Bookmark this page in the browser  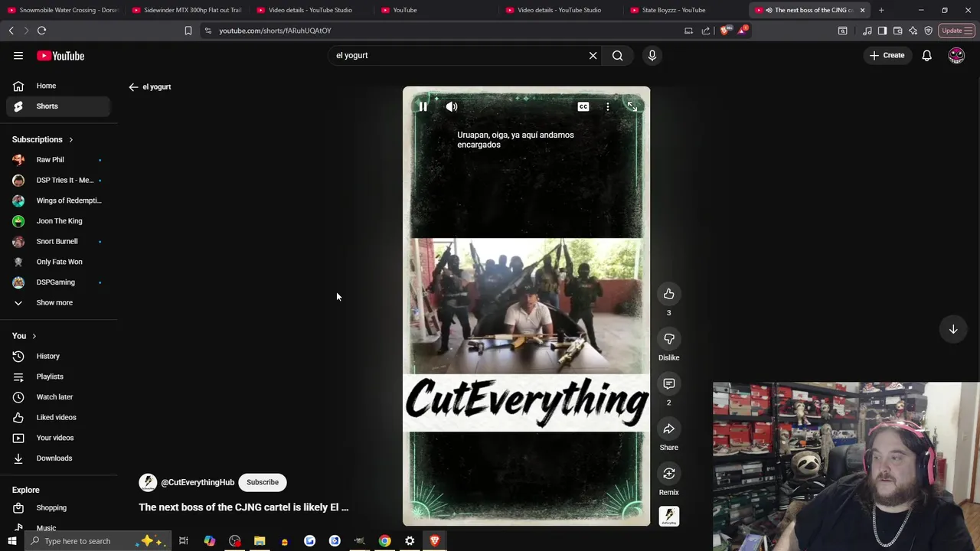188,31
